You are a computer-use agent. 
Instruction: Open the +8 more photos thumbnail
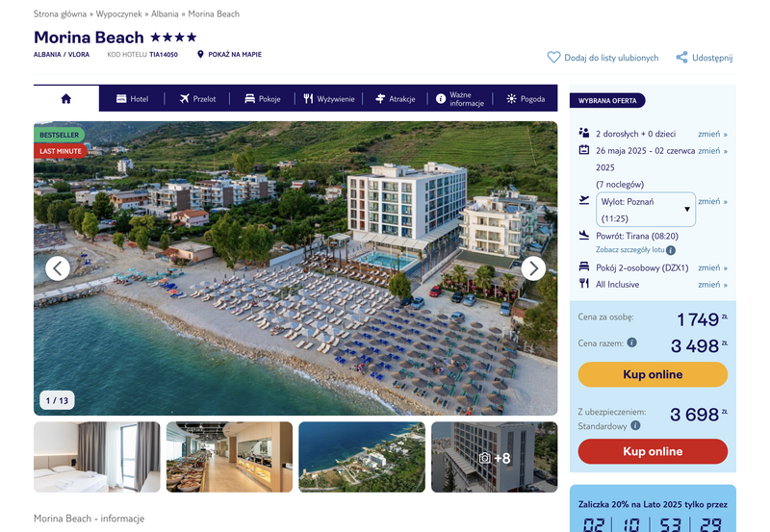click(495, 457)
